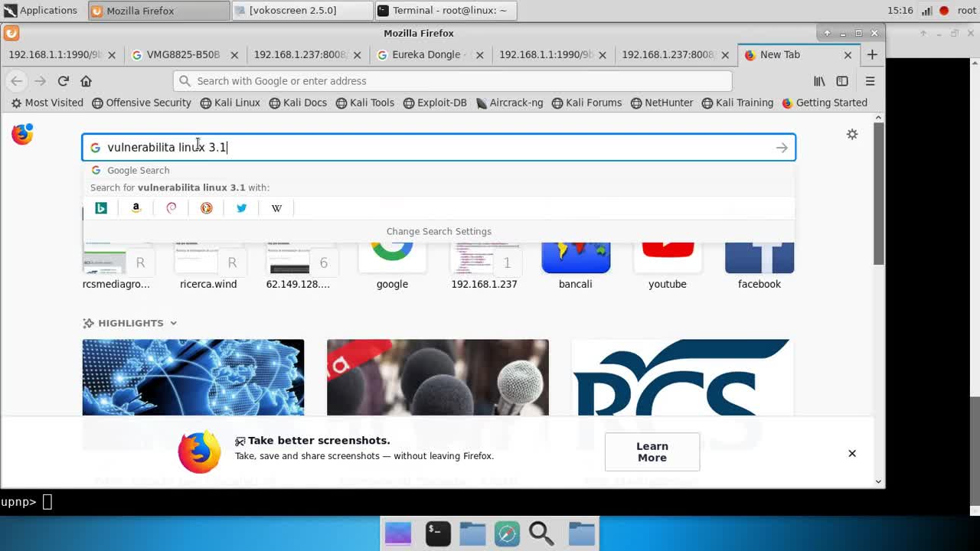Close the New Tab tab
Screen dimensions: 980x551
pyautogui.click(x=848, y=55)
